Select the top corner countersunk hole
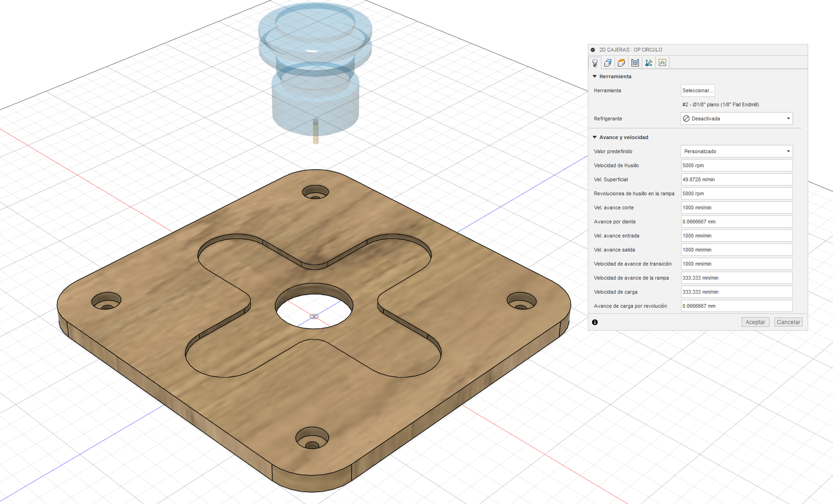This screenshot has height=504, width=833. [315, 192]
